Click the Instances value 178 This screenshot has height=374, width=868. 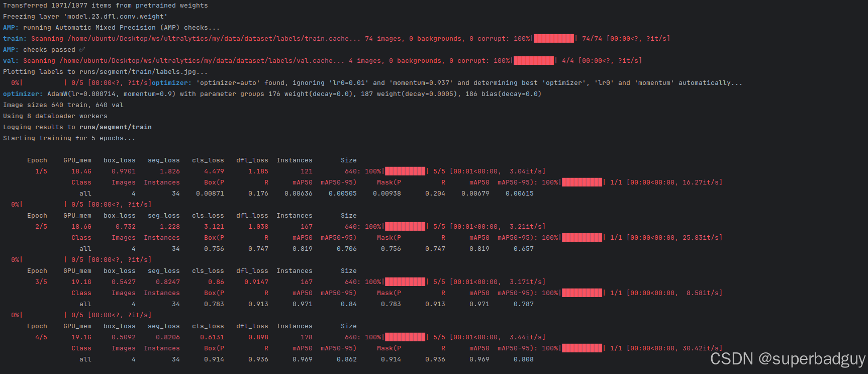(x=307, y=337)
